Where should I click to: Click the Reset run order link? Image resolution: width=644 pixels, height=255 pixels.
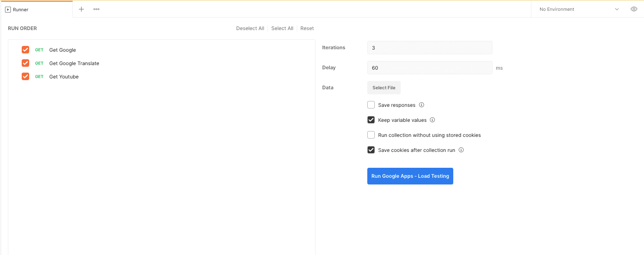pos(307,28)
